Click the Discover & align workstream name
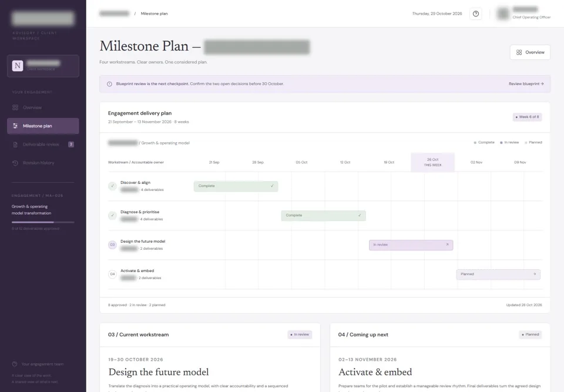This screenshot has height=392, width=564. tap(135, 183)
